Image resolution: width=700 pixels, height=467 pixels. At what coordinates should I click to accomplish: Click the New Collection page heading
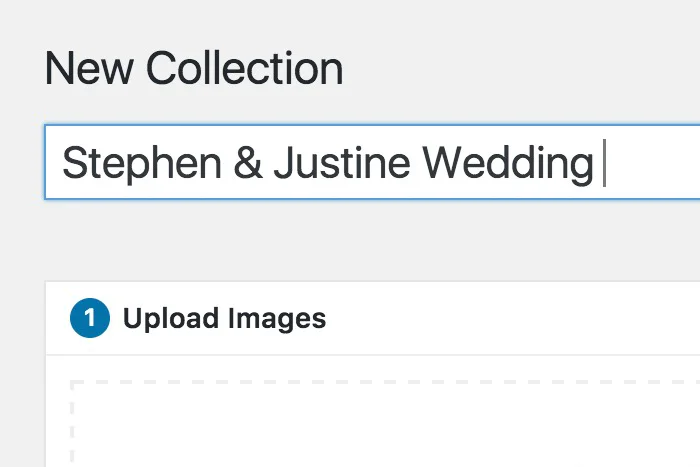click(x=194, y=69)
